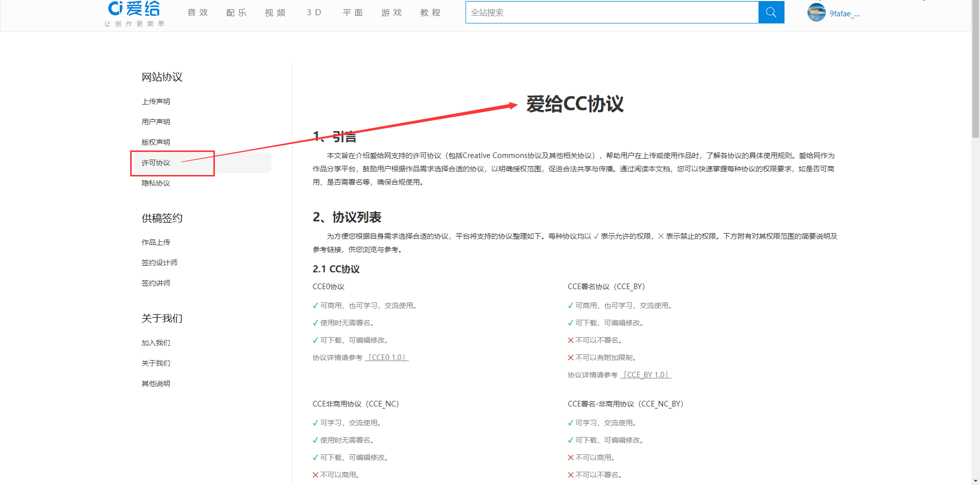
Task: Open 加入我们 in the sidebar
Action: pyautogui.click(x=156, y=343)
